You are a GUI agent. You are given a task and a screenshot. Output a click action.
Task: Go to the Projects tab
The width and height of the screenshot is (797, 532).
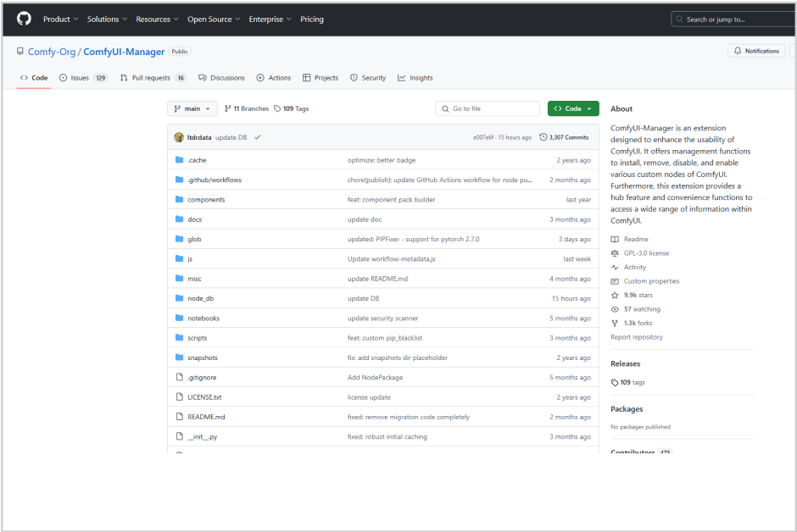point(320,78)
